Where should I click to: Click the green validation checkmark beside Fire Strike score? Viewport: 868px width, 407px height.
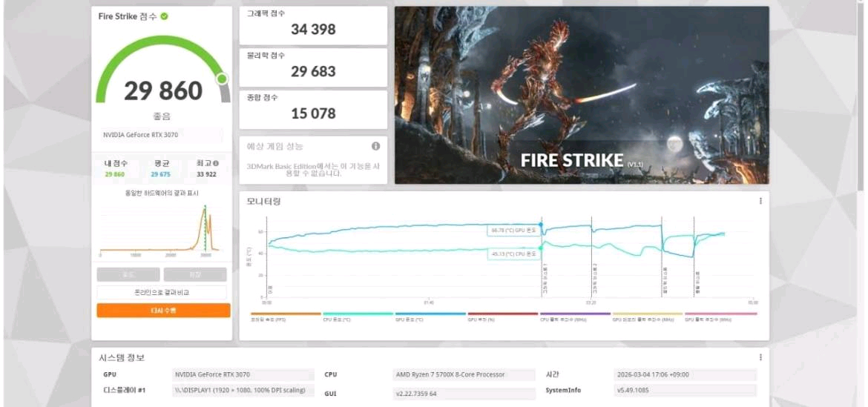point(164,16)
